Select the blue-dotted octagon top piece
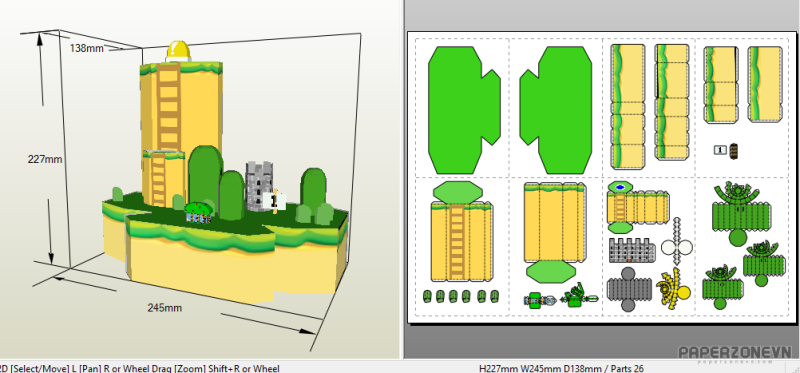This screenshot has width=800, height=373. click(x=620, y=187)
